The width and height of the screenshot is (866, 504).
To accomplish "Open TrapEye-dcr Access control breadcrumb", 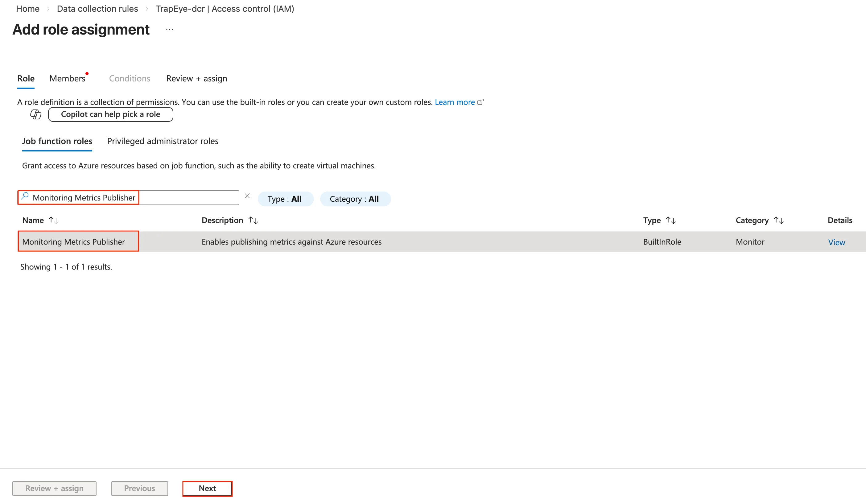I will click(225, 9).
